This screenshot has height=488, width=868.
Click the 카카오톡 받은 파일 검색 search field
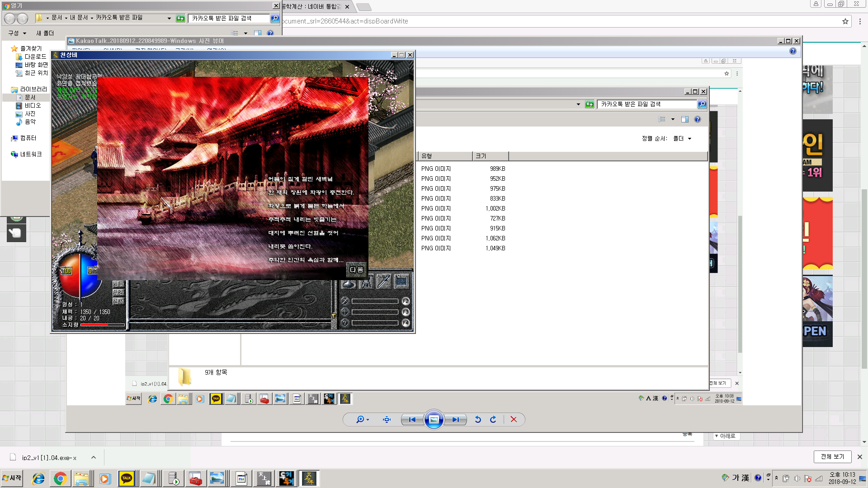(x=228, y=18)
